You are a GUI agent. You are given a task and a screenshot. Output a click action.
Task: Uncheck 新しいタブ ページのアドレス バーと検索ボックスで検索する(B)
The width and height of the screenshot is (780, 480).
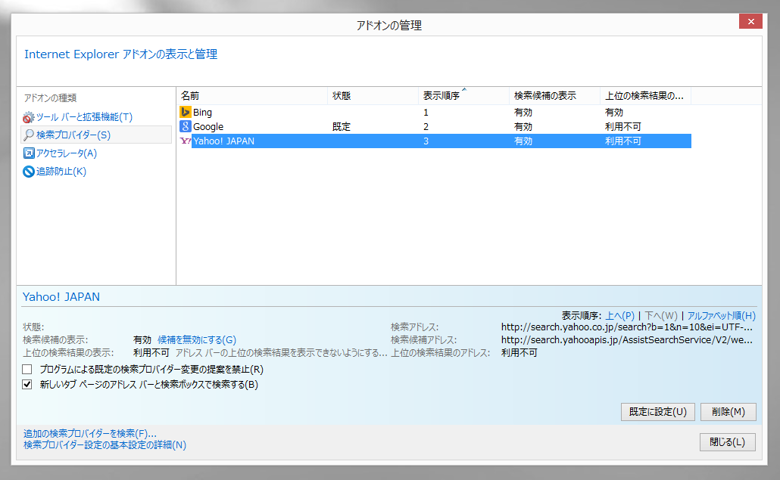point(27,384)
